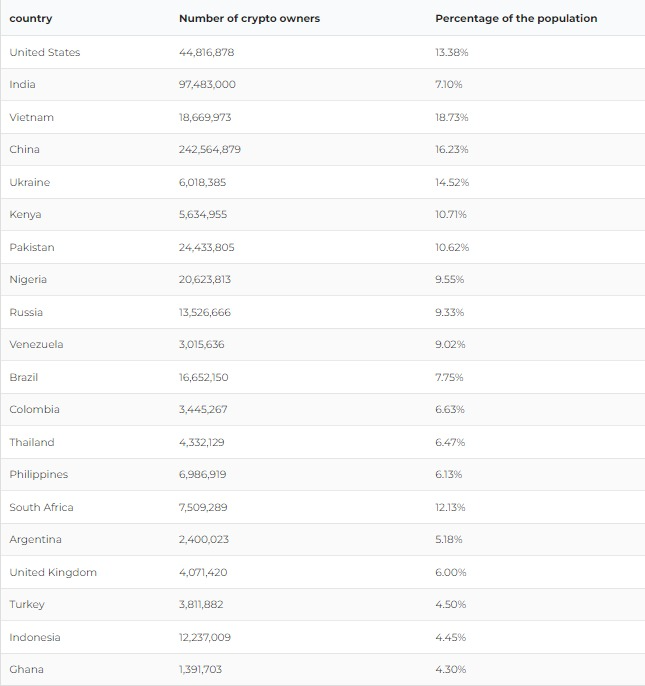Click the Kenya percentage 10.71%

coord(451,215)
